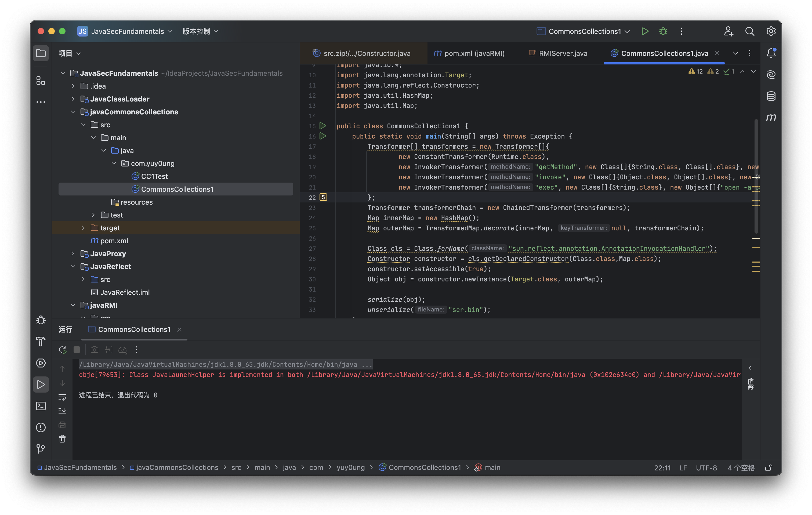This screenshot has height=515, width=812.
Task: Rerun CommonsCollections1 in the run panel
Action: click(62, 350)
